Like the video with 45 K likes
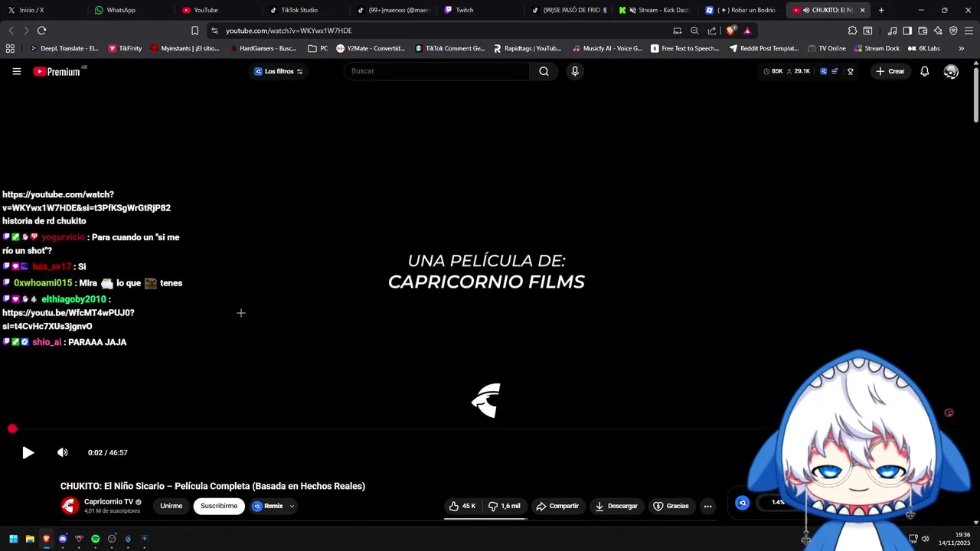Image resolution: width=980 pixels, height=551 pixels. coord(462,506)
